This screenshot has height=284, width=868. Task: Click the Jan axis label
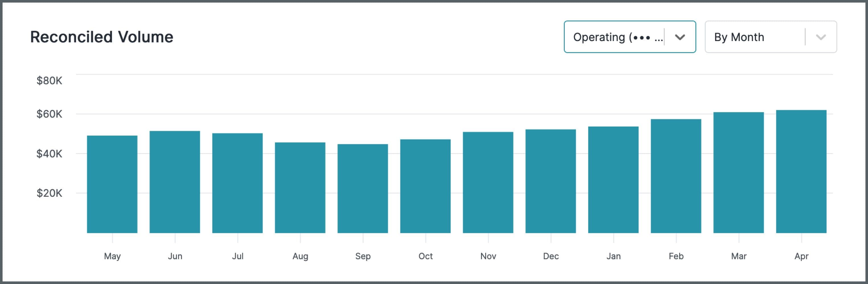(613, 256)
